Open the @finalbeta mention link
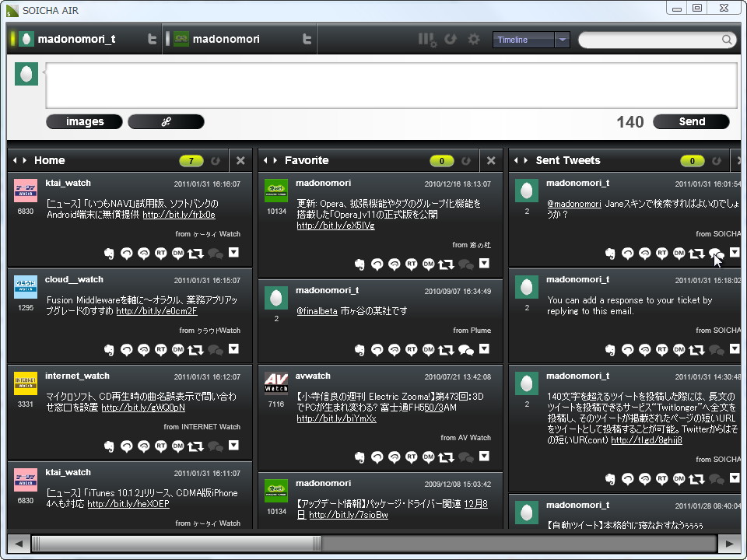Screen dimensions: 747x560 (x=317, y=311)
